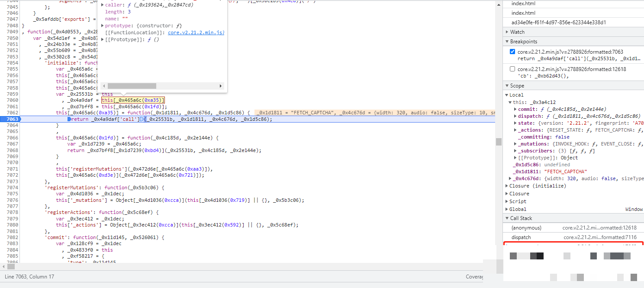Disable the breakpoint at formatted:7063
This screenshot has height=288, width=644.
(512, 52)
